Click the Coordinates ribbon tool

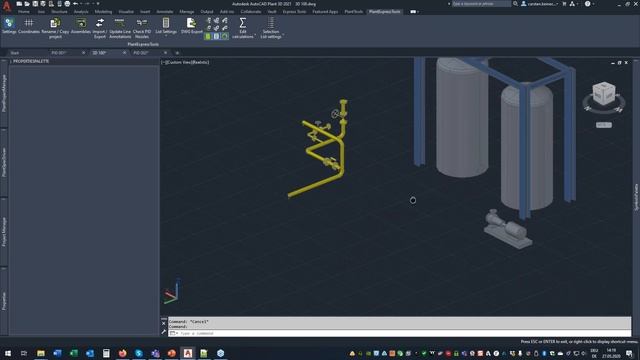pyautogui.click(x=29, y=26)
